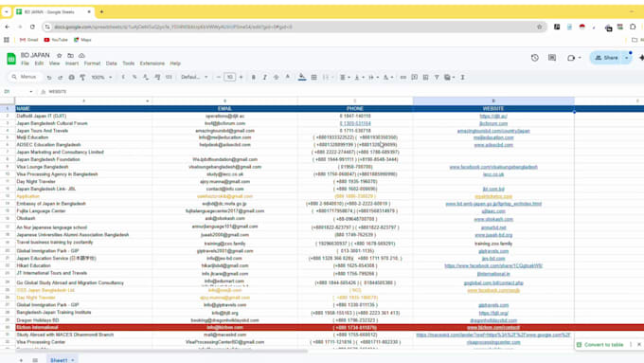Show all comments icon
644x363 pixels.
click(552, 58)
